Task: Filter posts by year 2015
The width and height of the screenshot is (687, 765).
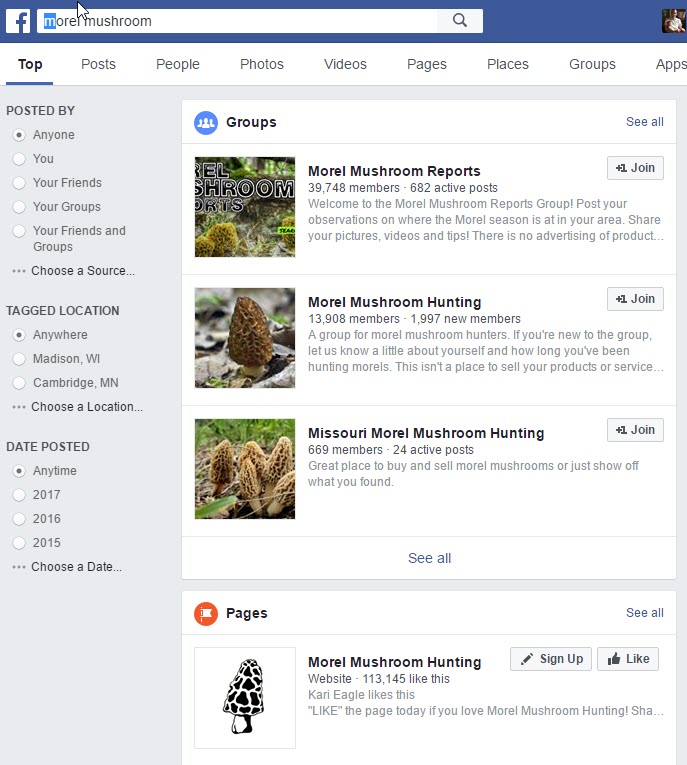Action: 19,543
